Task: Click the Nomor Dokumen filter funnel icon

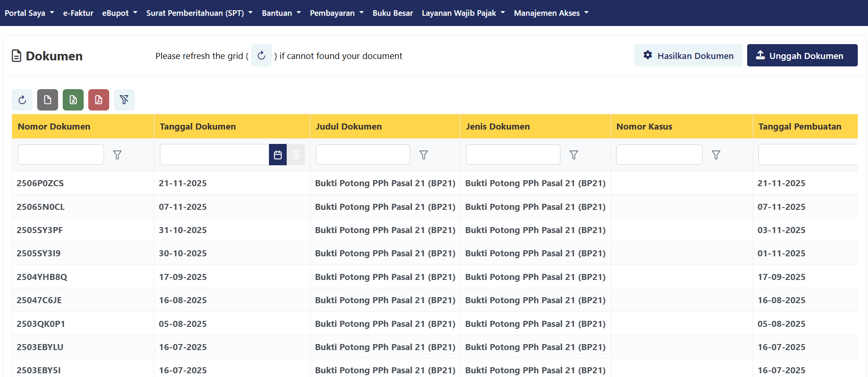Action: [x=117, y=155]
